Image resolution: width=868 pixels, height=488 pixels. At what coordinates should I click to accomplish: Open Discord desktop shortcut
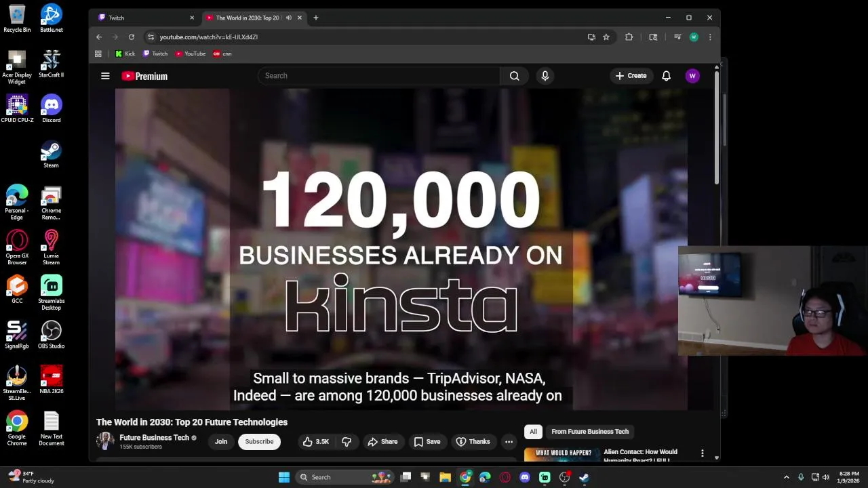[x=51, y=109]
